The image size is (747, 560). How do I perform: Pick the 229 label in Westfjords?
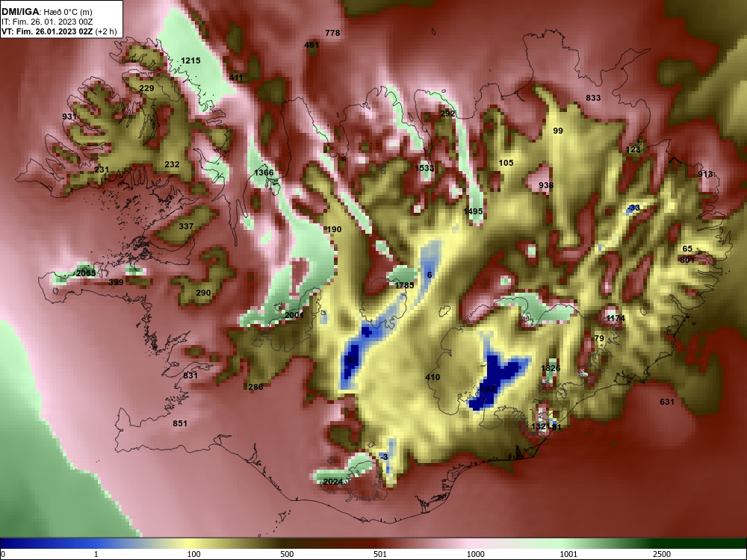click(146, 89)
